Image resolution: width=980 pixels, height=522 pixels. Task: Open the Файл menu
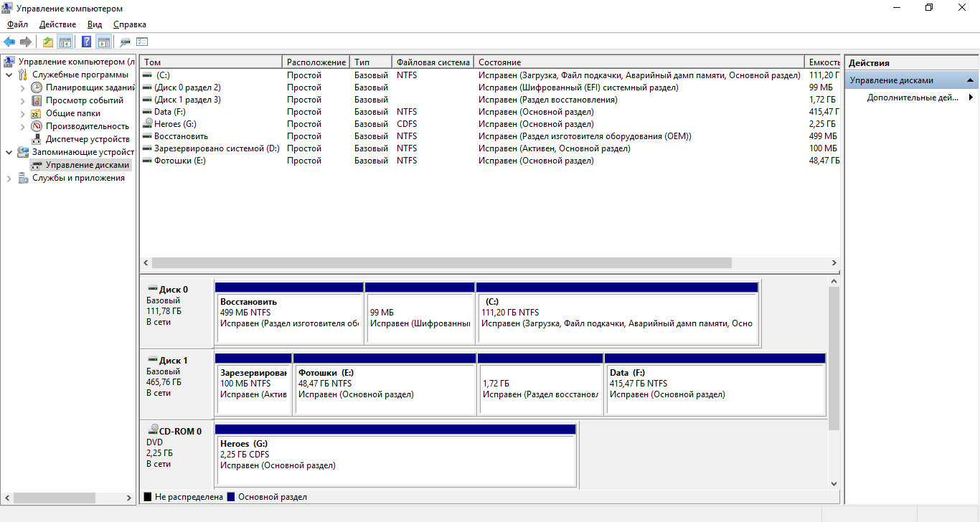click(18, 24)
